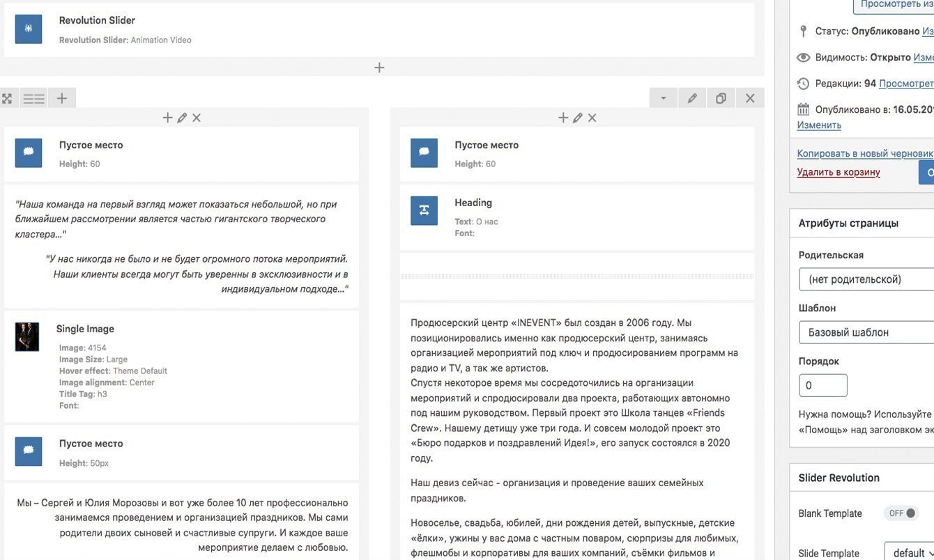The image size is (934, 560).
Task: Click the text starting 'Мы – Сергей и Юлия Морозовы'
Action: [x=183, y=524]
